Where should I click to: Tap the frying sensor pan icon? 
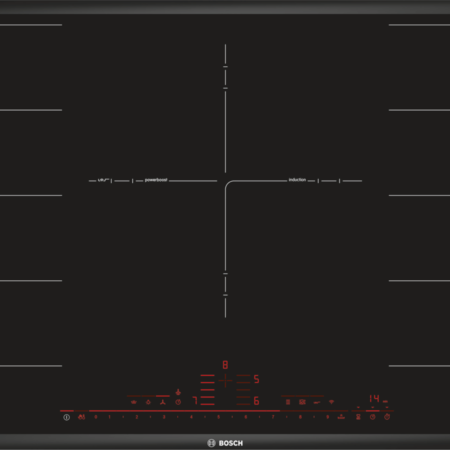click(316, 402)
